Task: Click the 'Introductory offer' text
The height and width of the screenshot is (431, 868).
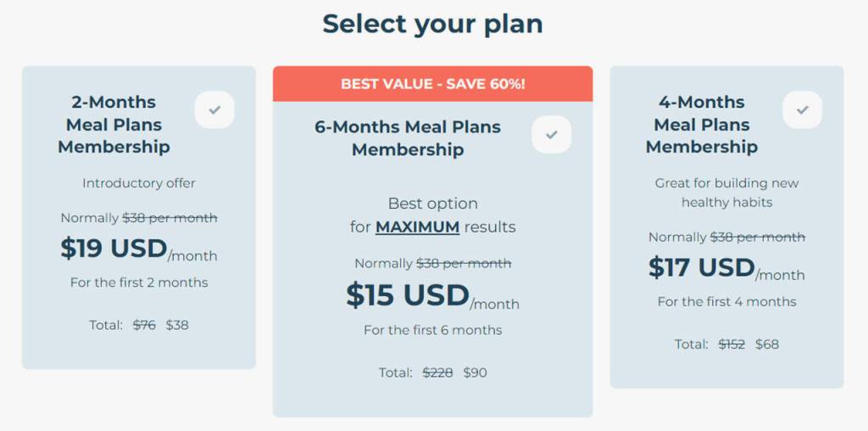Action: click(139, 183)
